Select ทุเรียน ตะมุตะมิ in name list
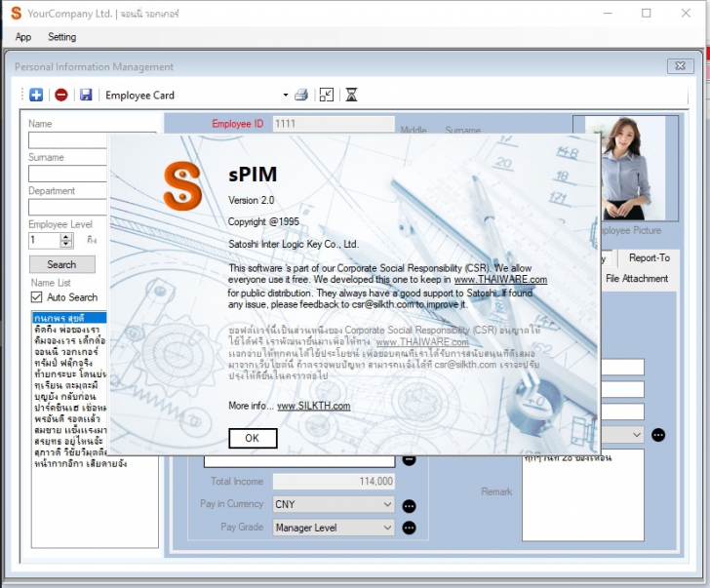 pyautogui.click(x=70, y=385)
